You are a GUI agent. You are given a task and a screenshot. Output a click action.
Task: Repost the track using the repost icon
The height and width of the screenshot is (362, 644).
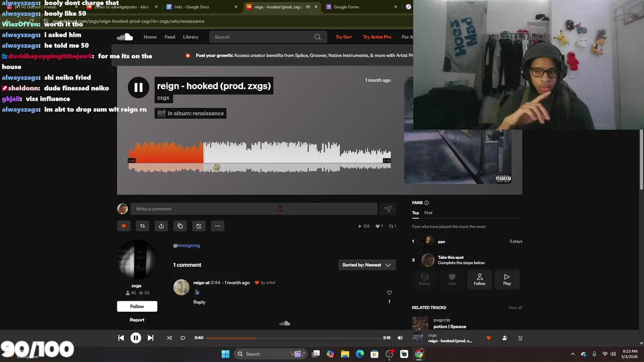pyautogui.click(x=142, y=226)
